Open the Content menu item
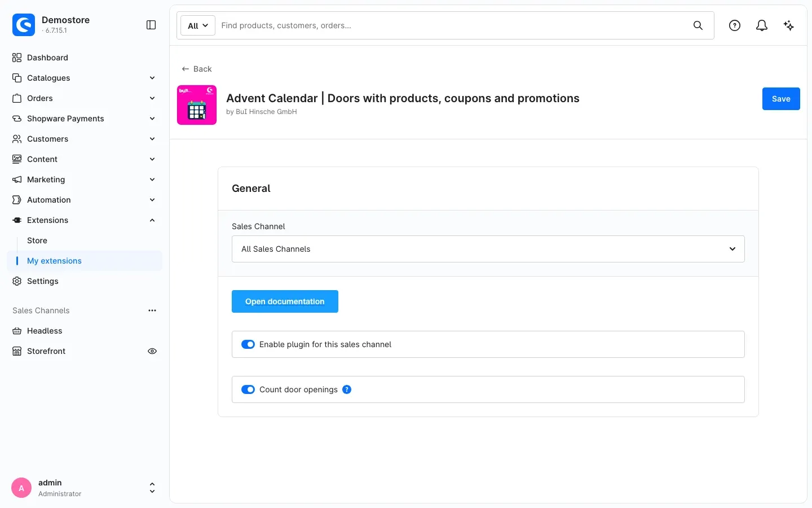812x508 pixels. (x=85, y=159)
